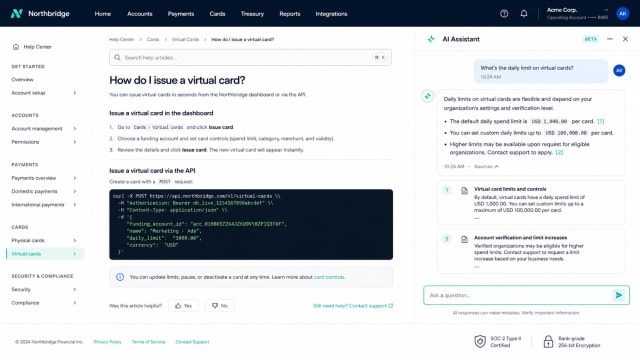
Task: Open Terms of Service footer link
Action: [x=148, y=342]
